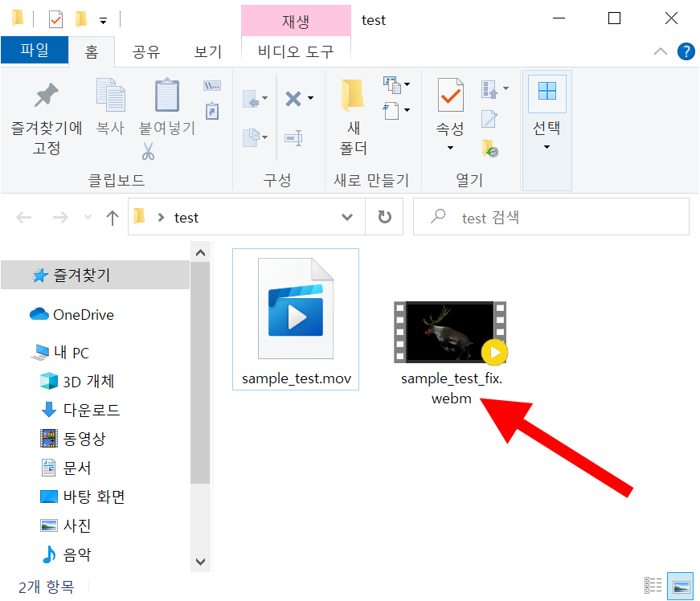Select 내 PC in navigation pane
Viewport: 700px width, 601px height.
point(60,353)
